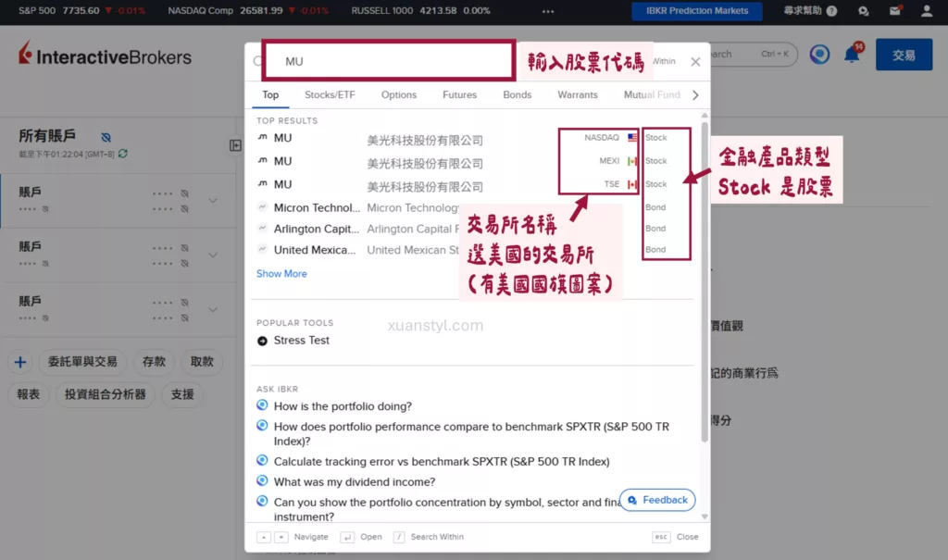Open 投資組合分析器 portfolio analyzer
The height and width of the screenshot is (560, 948).
(106, 394)
